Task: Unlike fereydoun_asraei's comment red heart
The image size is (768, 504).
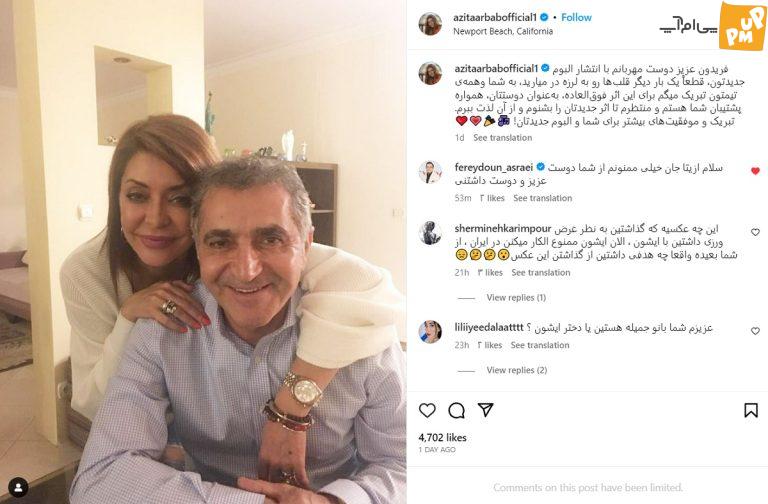Action: [755, 171]
